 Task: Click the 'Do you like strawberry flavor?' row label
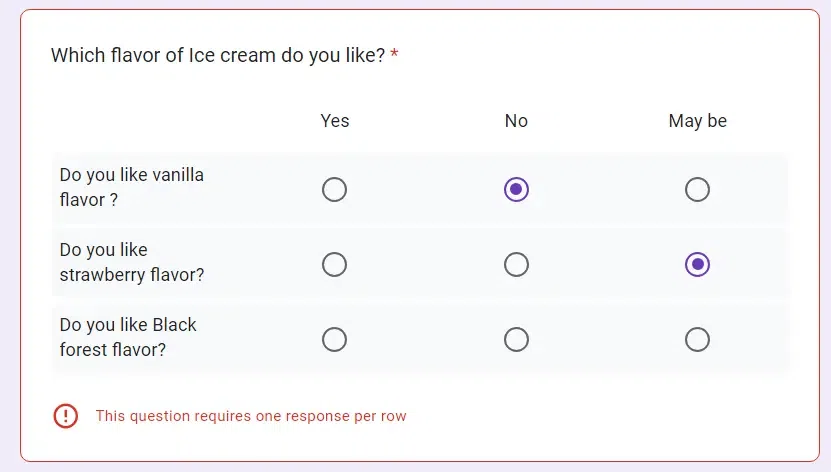click(x=131, y=262)
